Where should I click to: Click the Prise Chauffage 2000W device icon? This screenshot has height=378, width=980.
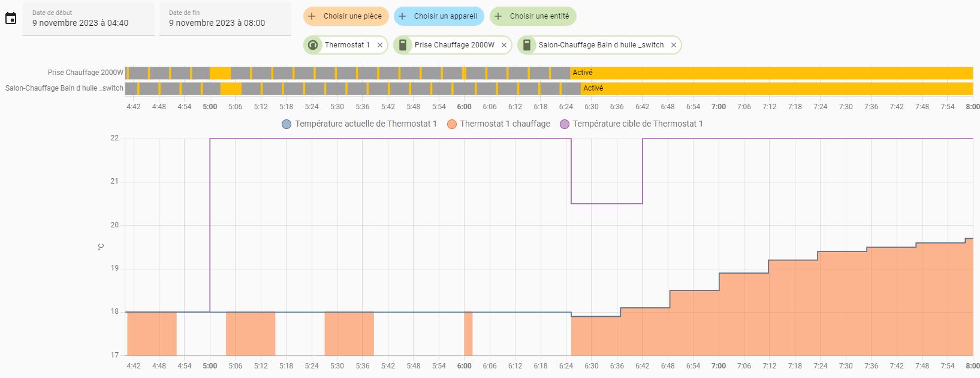403,45
